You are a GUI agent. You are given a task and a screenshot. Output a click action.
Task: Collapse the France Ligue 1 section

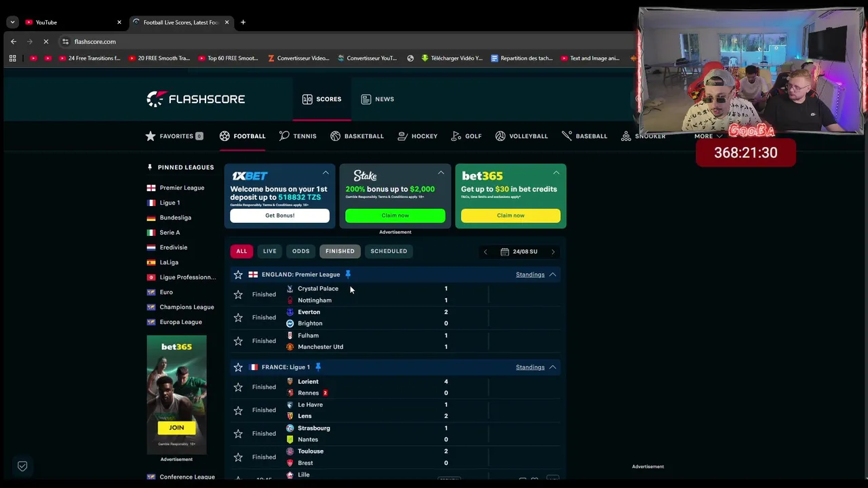tap(553, 367)
